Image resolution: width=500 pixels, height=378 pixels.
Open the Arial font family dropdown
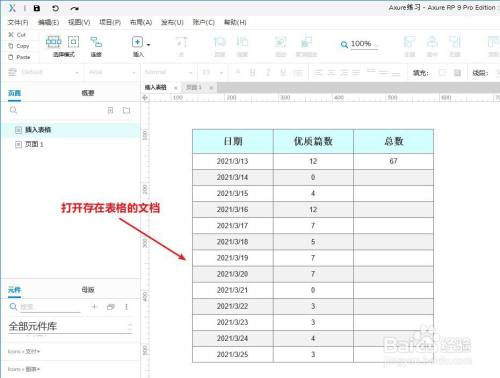112,72
